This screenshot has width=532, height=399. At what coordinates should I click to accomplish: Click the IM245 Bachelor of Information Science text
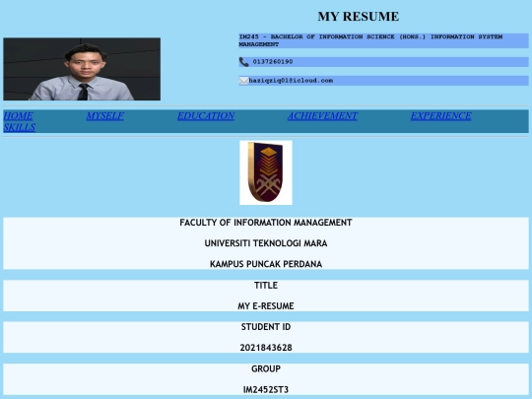(x=370, y=40)
